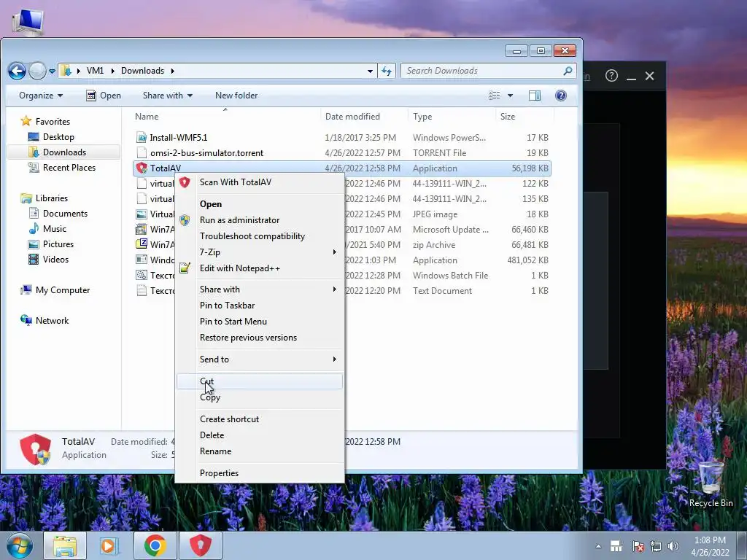
Task: Choose Properties from the context menu
Action: (260, 473)
